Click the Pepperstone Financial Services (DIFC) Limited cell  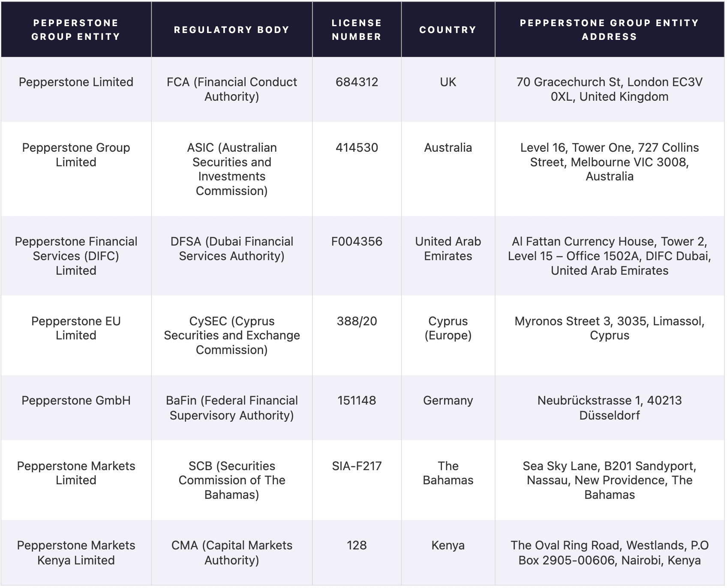coord(76,256)
